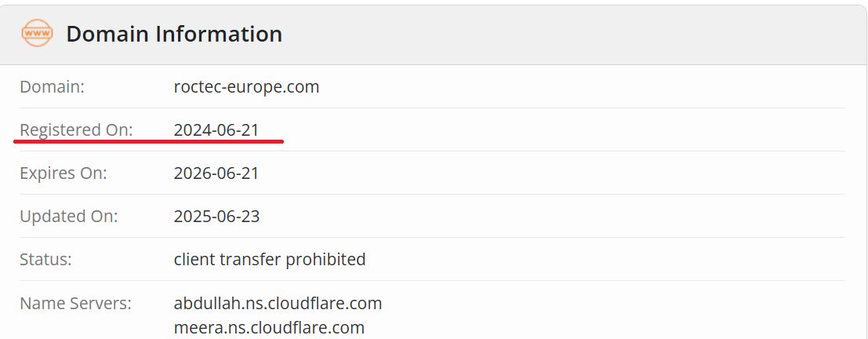The width and height of the screenshot is (868, 339).
Task: Click the Expires On label
Action: click(63, 173)
